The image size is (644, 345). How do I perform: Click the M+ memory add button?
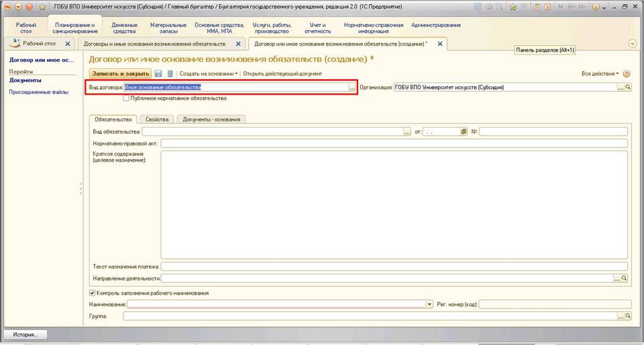click(x=572, y=7)
